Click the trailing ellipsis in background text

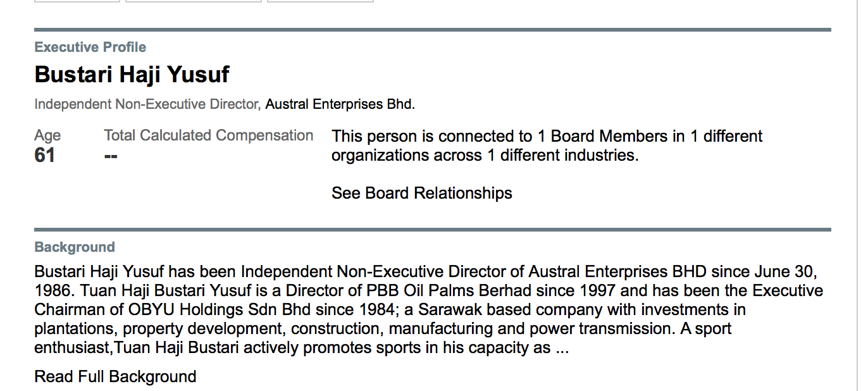(562, 349)
